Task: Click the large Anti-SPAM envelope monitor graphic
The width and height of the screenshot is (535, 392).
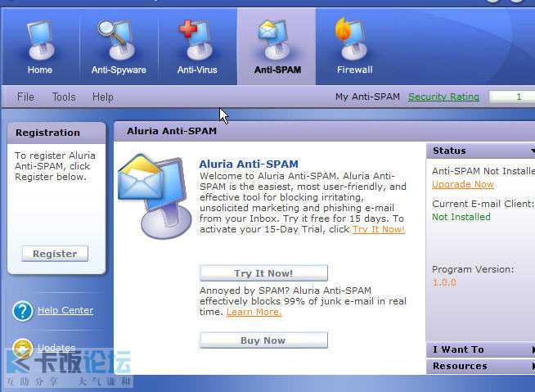Action: [155, 196]
